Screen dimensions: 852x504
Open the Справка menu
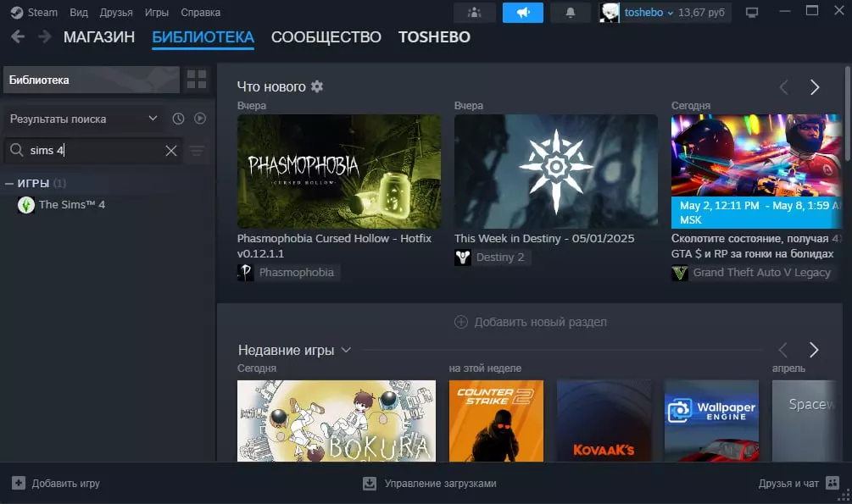click(x=201, y=12)
